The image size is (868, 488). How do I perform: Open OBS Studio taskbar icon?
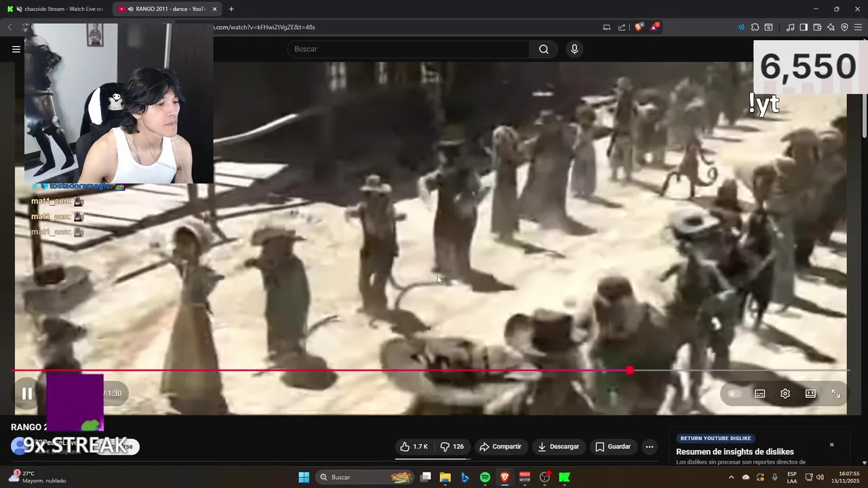[x=545, y=477]
